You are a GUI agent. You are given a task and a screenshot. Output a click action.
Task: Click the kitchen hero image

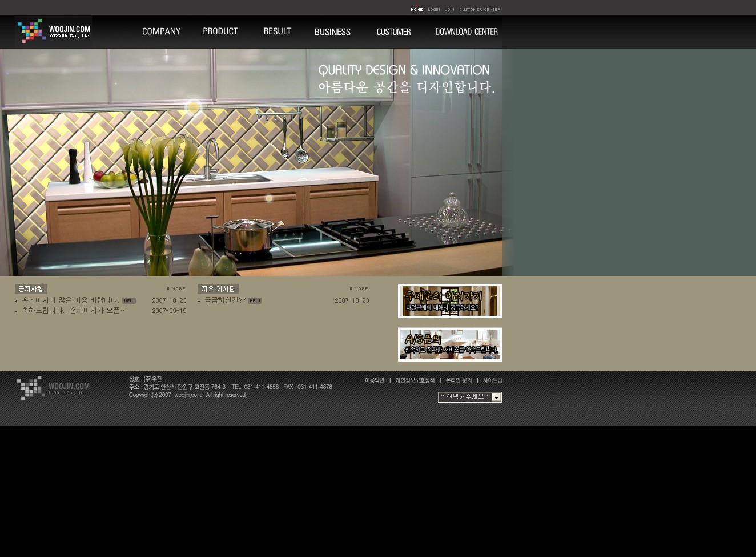pos(251,162)
